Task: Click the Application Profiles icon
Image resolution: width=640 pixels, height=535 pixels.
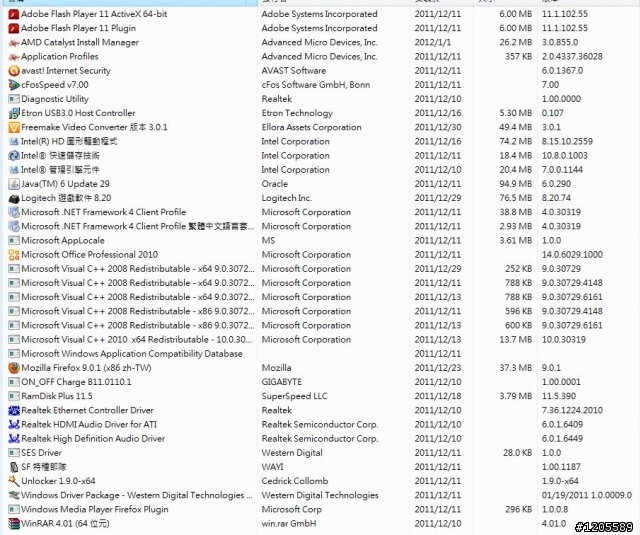Action: coord(14,57)
